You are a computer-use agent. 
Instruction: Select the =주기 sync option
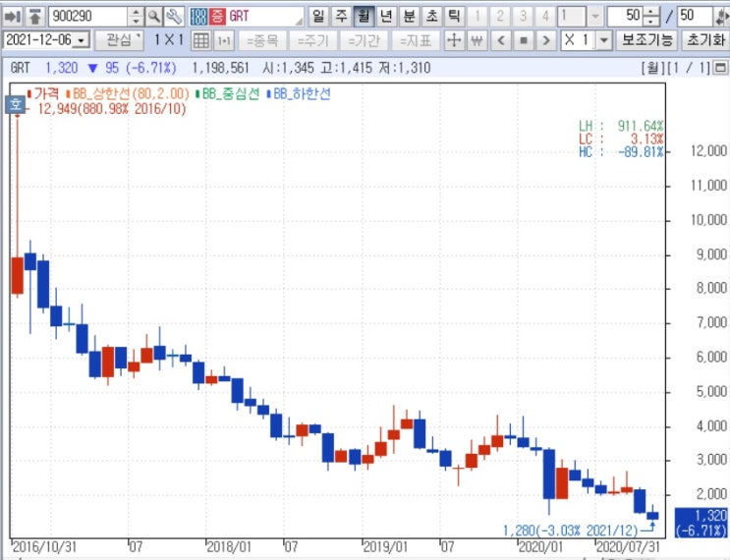(x=313, y=41)
